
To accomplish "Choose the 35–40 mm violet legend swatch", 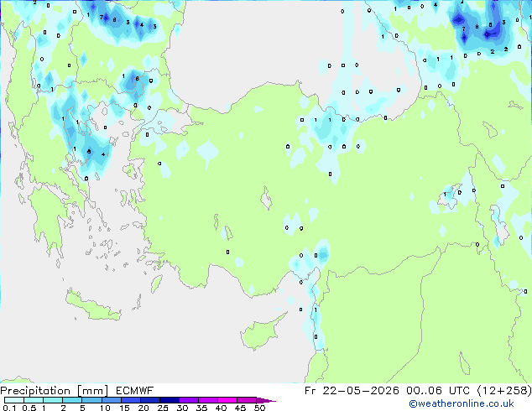I will [207, 400].
